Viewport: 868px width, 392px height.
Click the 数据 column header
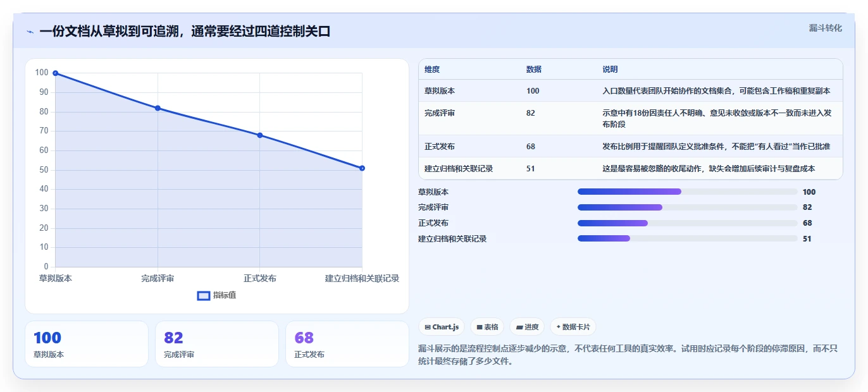coord(534,70)
